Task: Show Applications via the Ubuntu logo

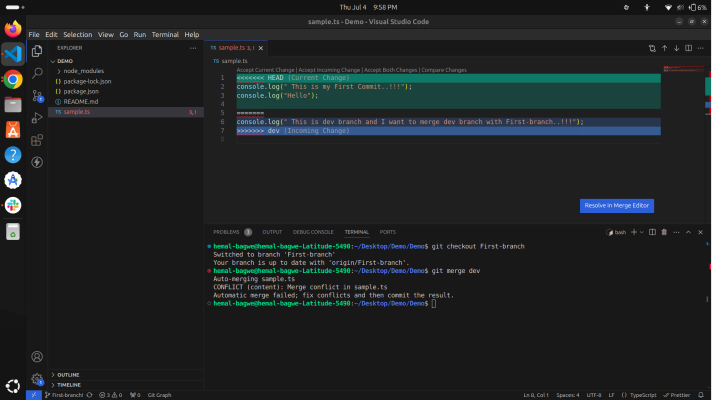Action: click(13, 386)
